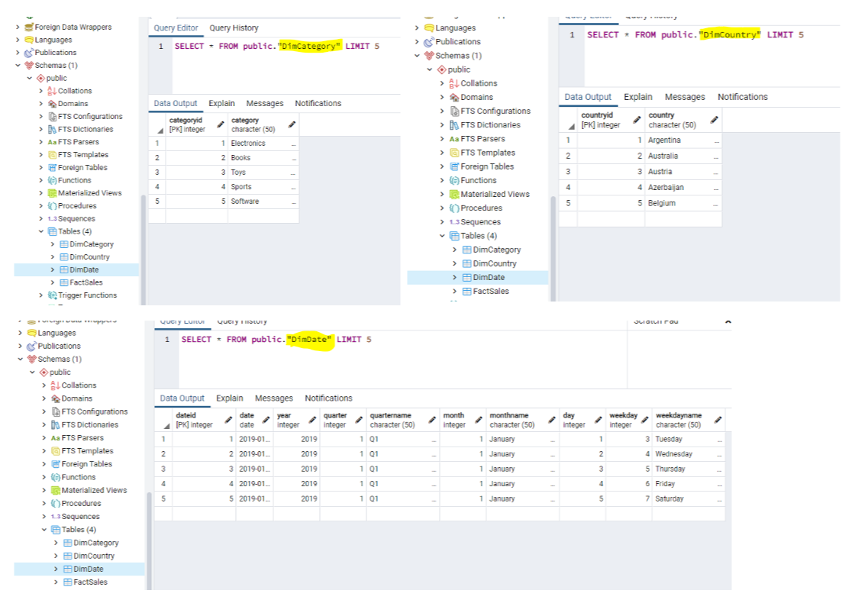Click the browser tree scrollbar in the DimCountry window

click(553, 249)
